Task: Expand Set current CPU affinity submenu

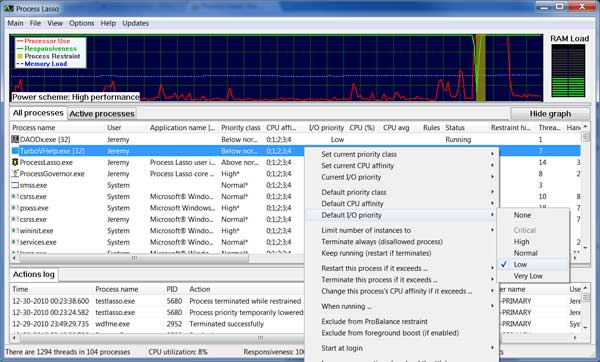Action: pyautogui.click(x=402, y=166)
